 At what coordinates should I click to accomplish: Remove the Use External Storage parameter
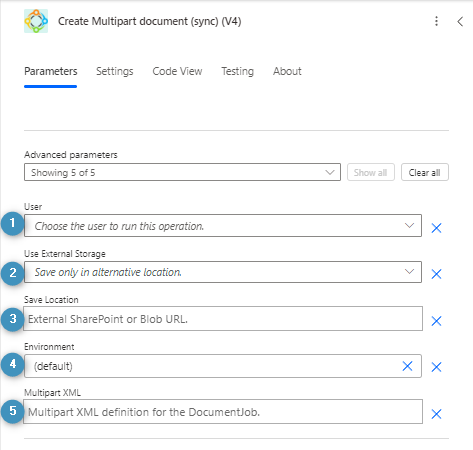pyautogui.click(x=436, y=274)
